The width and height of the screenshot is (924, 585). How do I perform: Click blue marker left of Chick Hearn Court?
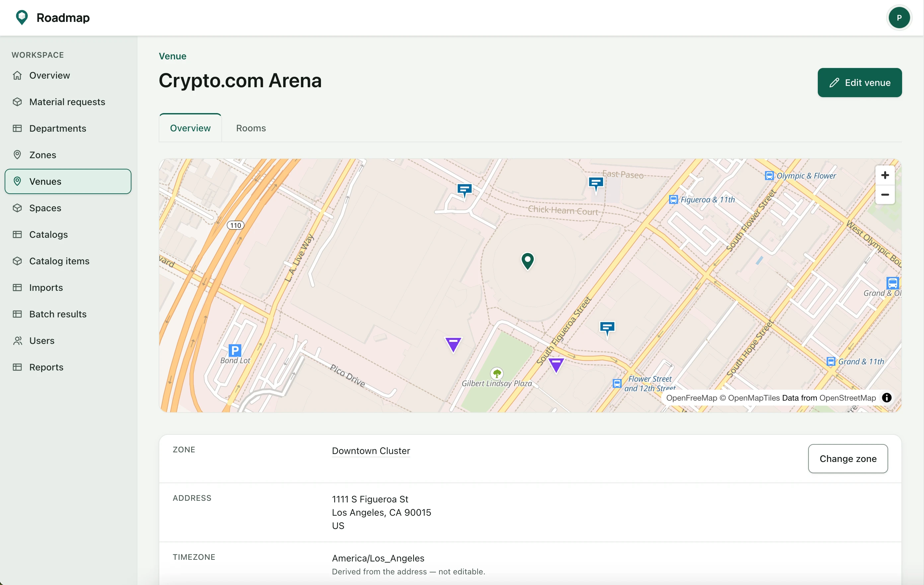pos(464,191)
